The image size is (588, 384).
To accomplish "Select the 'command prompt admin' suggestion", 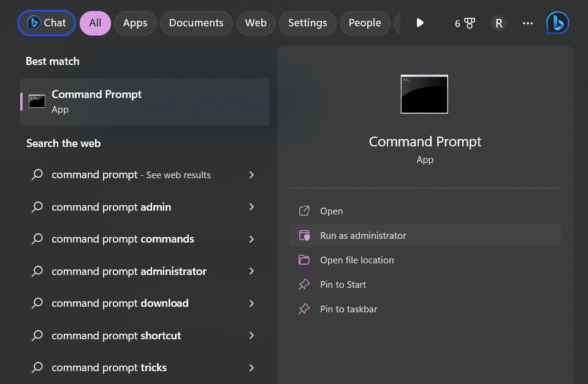I will (145, 207).
